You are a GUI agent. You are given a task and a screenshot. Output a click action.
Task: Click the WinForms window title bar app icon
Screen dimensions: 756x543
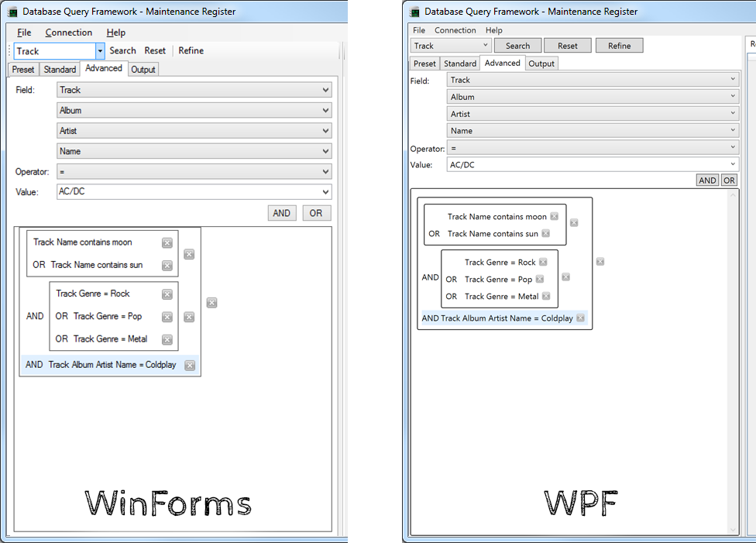[x=13, y=12]
